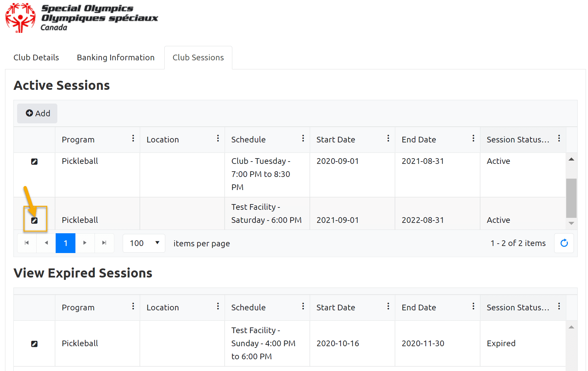Screen dimensions: 588x371
Task: Open Start Date column menu in Expired Sessions
Action: [388, 306]
